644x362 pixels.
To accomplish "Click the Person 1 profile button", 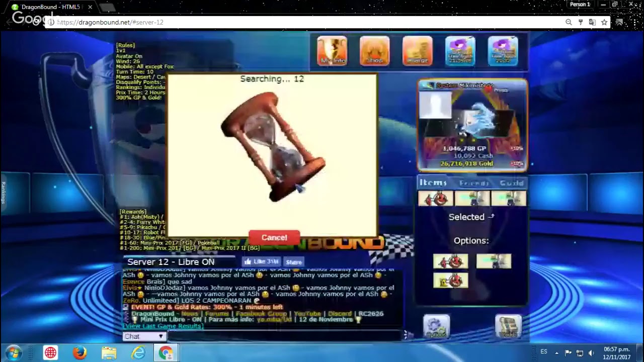I will pyautogui.click(x=580, y=5).
